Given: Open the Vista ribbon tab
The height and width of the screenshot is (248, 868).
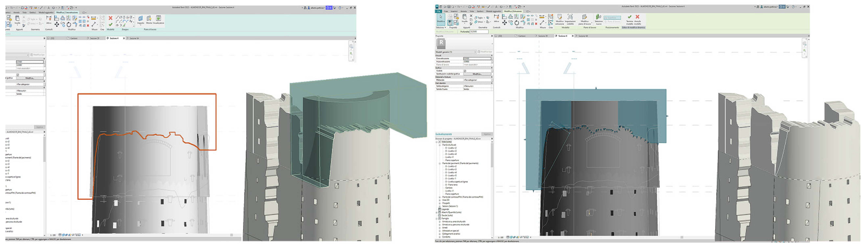Looking at the screenshot, I should pos(472,11).
